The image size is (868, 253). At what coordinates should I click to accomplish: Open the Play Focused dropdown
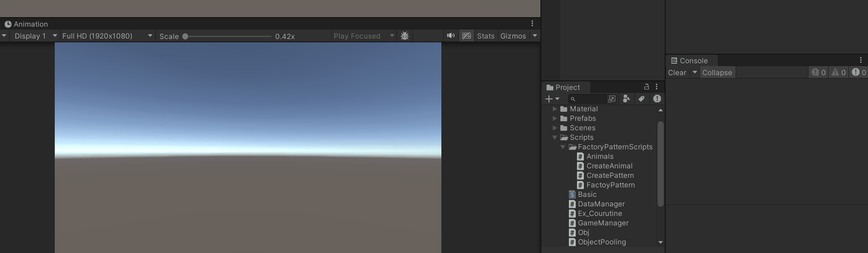click(x=364, y=36)
